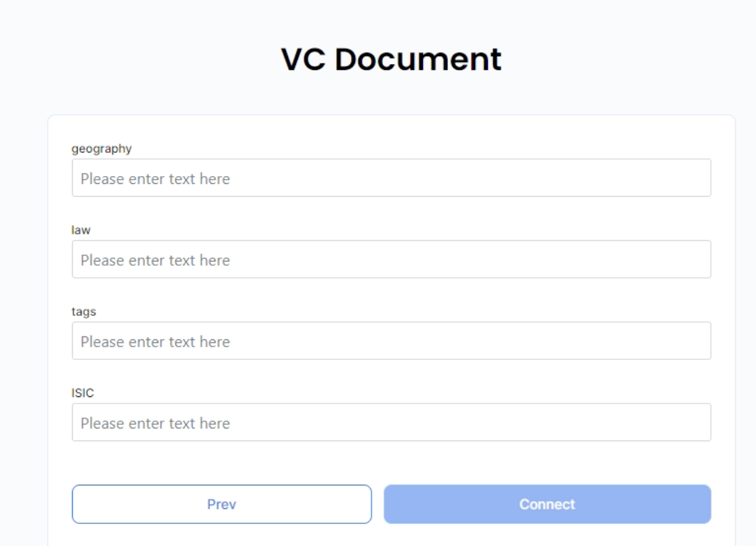Click the 'law' field label
Image resolution: width=756 pixels, height=546 pixels.
click(81, 230)
